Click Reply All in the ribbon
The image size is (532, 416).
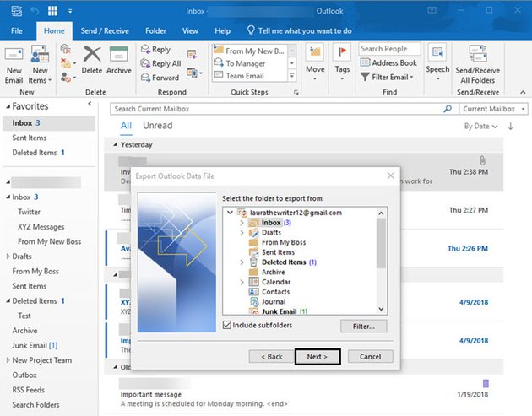click(161, 63)
